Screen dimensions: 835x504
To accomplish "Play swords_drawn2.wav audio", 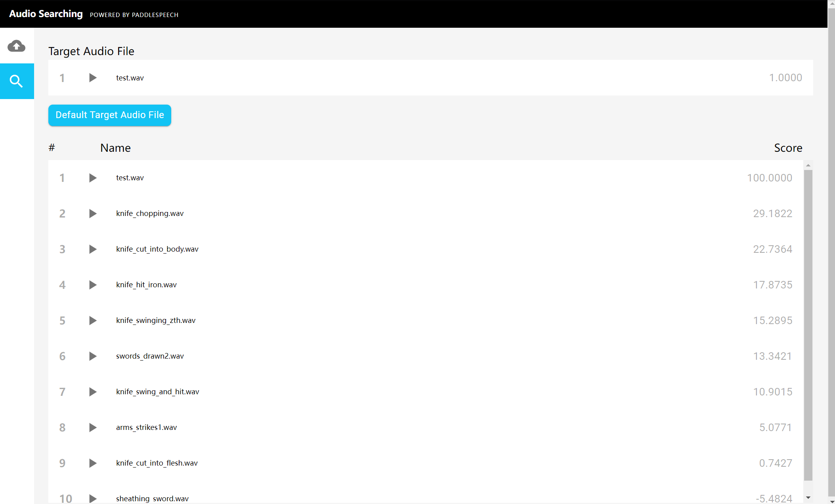I will (x=93, y=356).
